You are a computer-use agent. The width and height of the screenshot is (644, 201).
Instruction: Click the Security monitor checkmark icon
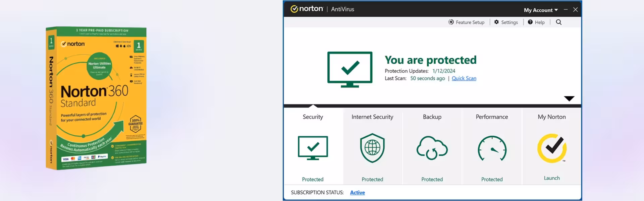[x=313, y=148]
